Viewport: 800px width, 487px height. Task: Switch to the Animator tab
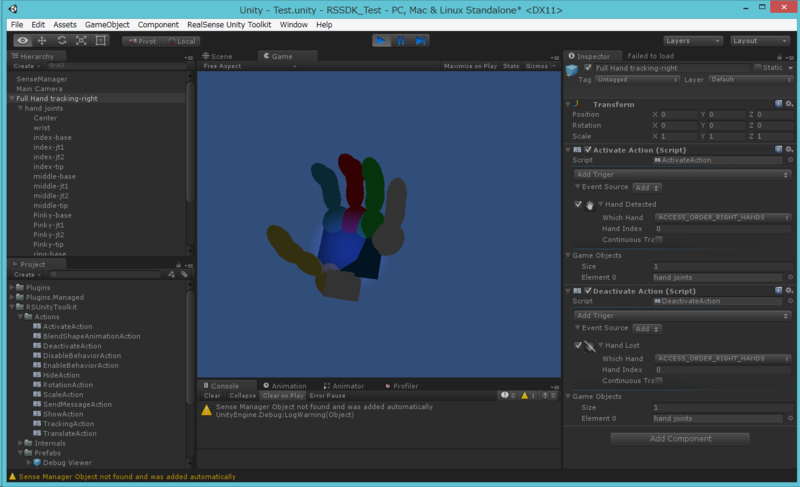pos(344,386)
